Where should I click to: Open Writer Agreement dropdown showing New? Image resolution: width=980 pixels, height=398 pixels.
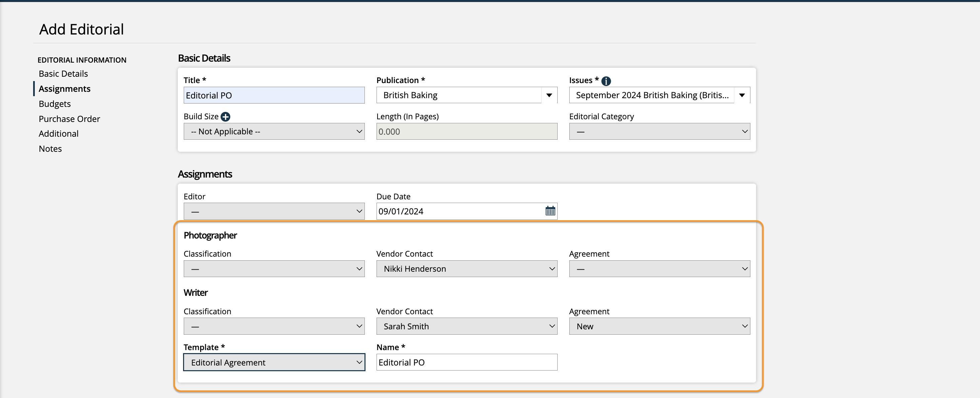click(659, 326)
